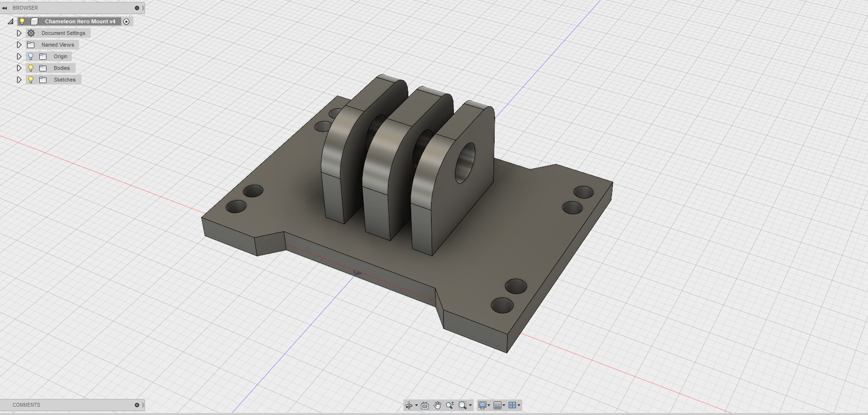Open the Orbit type dropdown arrow
The height and width of the screenshot is (415, 868).
click(x=417, y=405)
